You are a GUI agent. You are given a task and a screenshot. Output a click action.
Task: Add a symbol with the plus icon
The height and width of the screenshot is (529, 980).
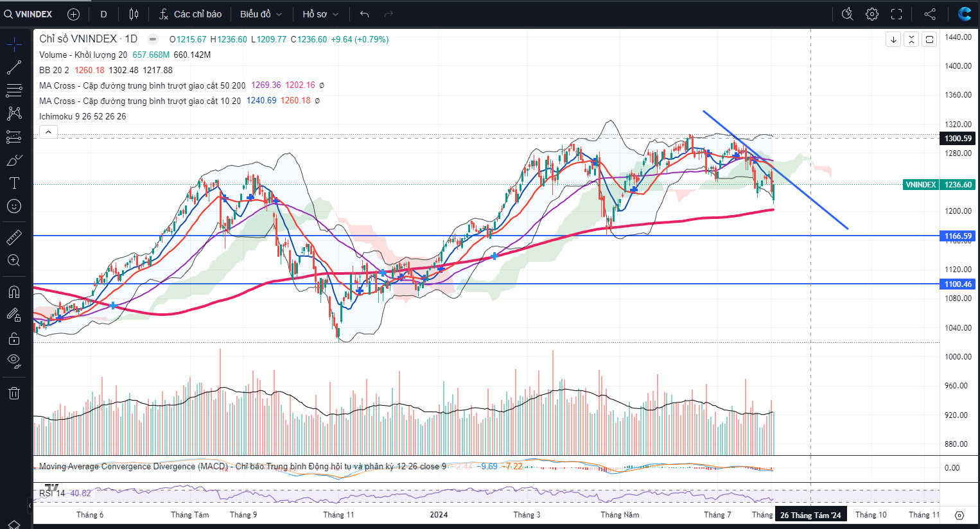(73, 14)
